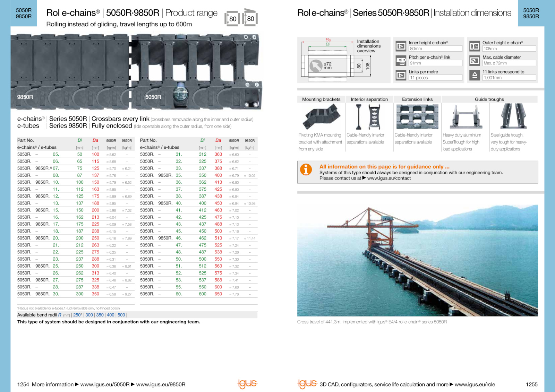Click the max. cable diameter icon
The width and height of the screenshot is (555, 392).
point(475,61)
